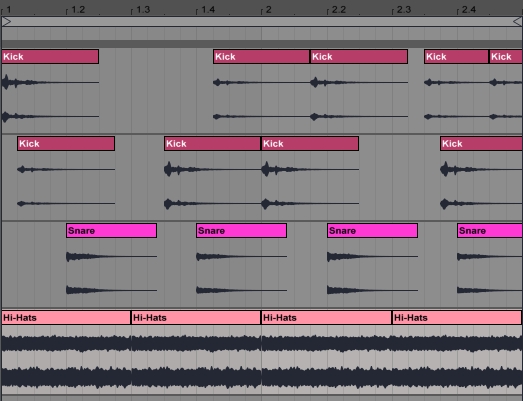Click the loop brace start arrow
The image size is (523, 401).
coord(7,22)
